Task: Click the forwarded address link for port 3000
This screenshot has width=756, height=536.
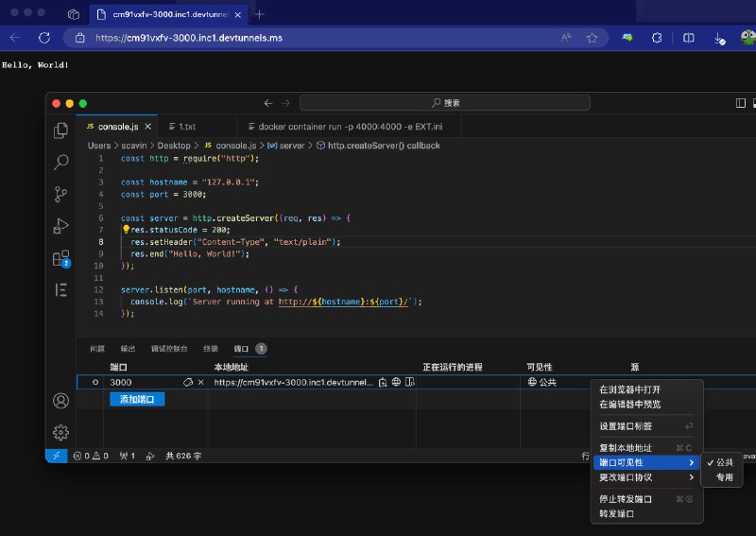Action: click(293, 382)
